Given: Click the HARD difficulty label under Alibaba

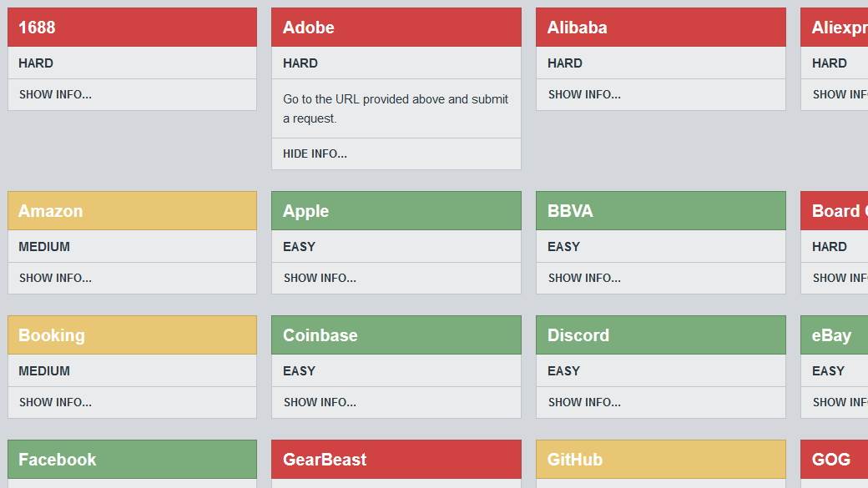Looking at the screenshot, I should click(x=565, y=63).
